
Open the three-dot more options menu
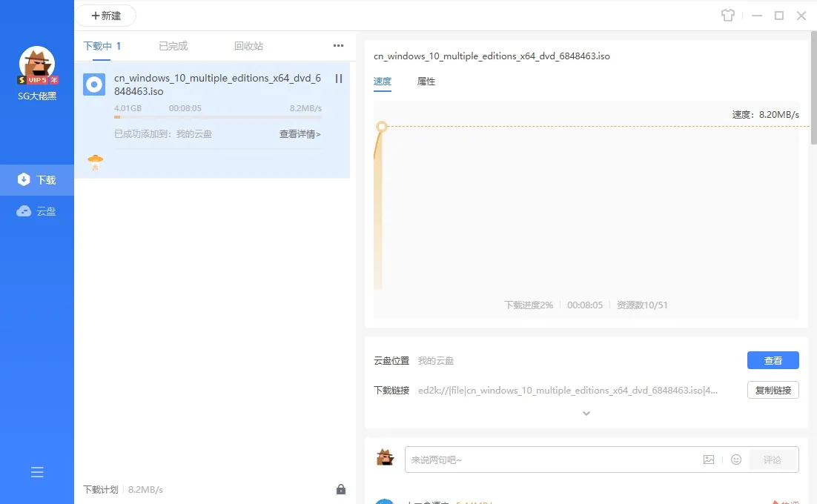[339, 45]
